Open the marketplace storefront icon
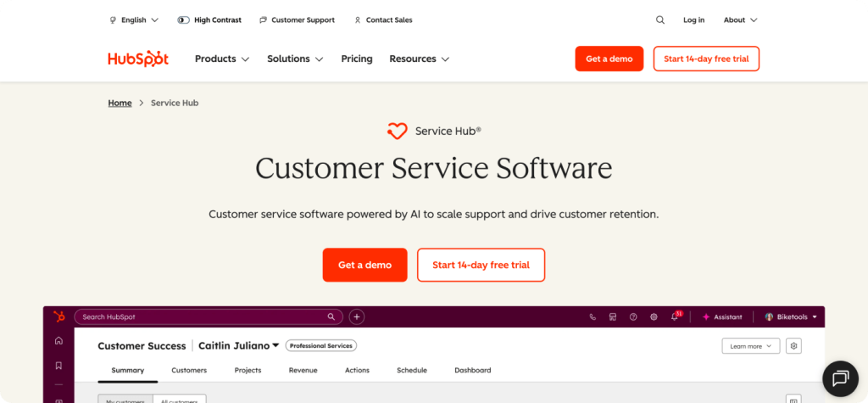 (x=613, y=317)
